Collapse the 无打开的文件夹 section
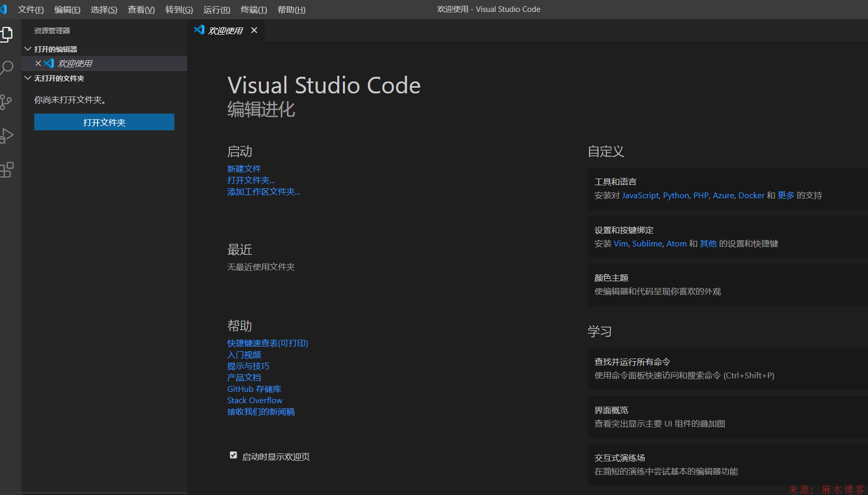This screenshot has height=495, width=868. tap(28, 78)
